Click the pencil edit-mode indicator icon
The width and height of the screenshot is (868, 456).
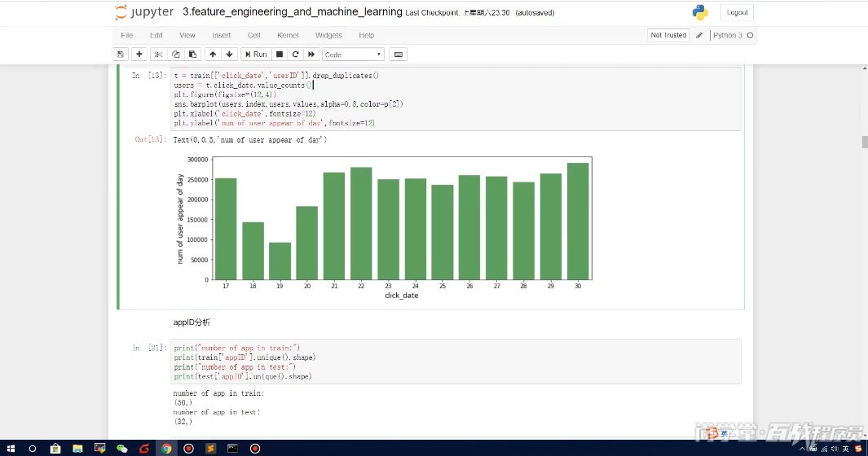pyautogui.click(x=699, y=35)
